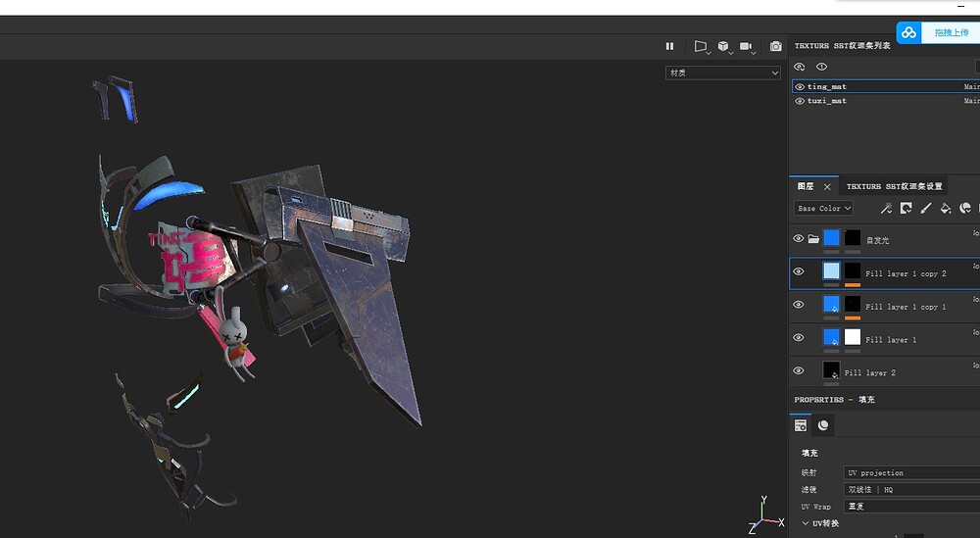Pause the viewport rendering

click(x=670, y=46)
